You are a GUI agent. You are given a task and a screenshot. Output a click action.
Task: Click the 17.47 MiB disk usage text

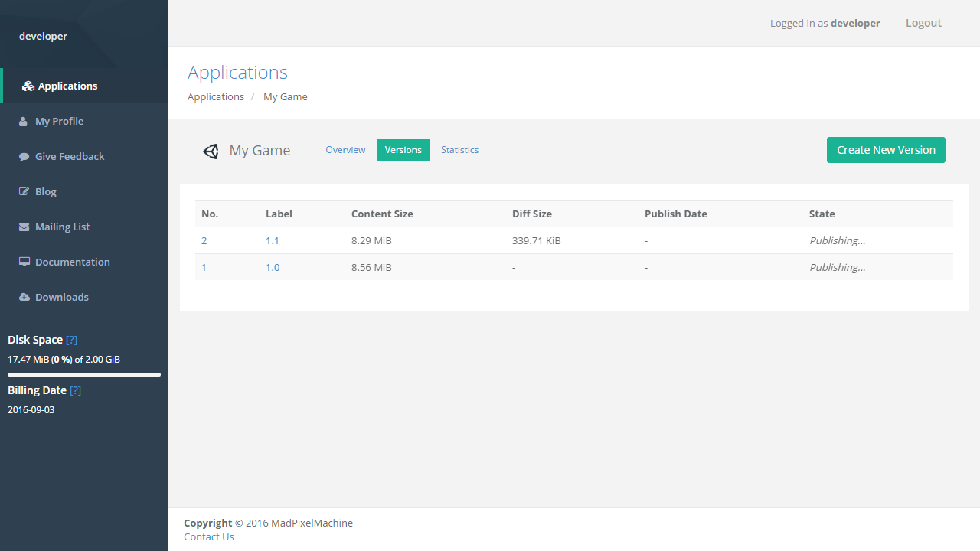coord(64,359)
